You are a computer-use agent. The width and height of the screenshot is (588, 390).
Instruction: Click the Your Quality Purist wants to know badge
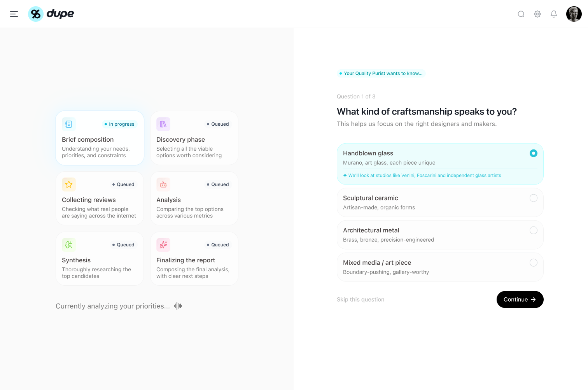tap(381, 73)
